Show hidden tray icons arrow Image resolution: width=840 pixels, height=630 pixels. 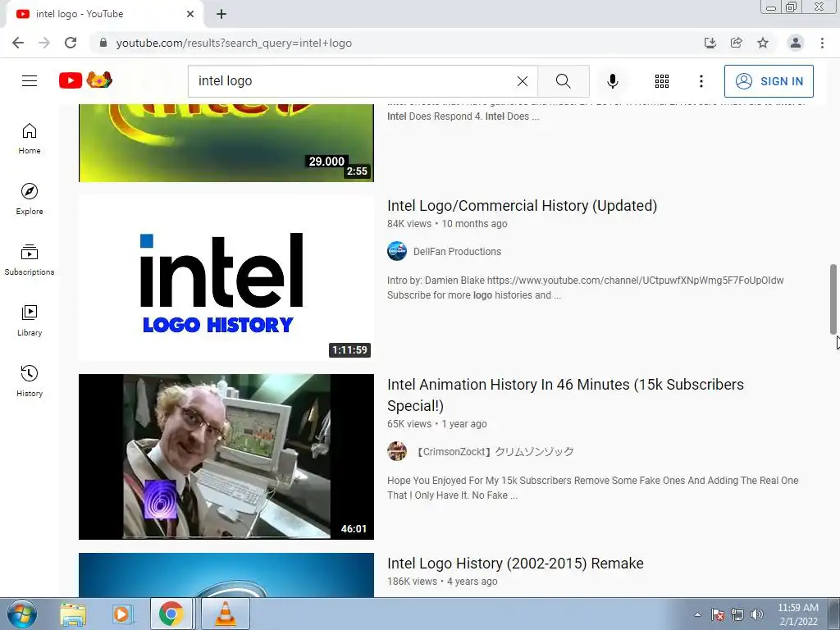click(x=697, y=614)
